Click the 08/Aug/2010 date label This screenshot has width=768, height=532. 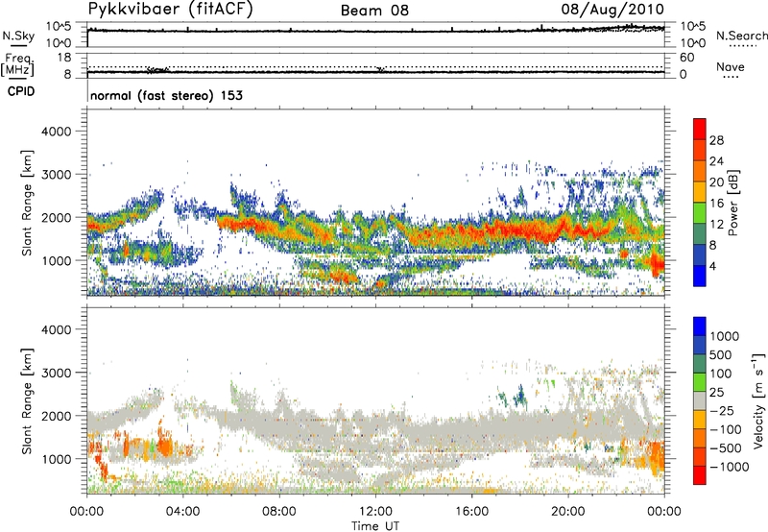pyautogui.click(x=612, y=9)
